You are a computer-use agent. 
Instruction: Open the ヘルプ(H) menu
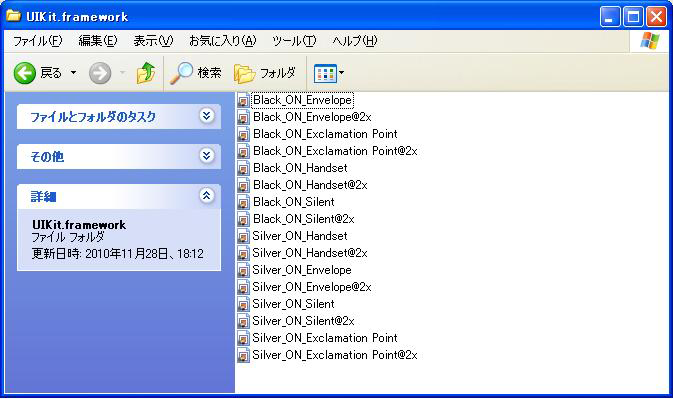click(x=355, y=41)
